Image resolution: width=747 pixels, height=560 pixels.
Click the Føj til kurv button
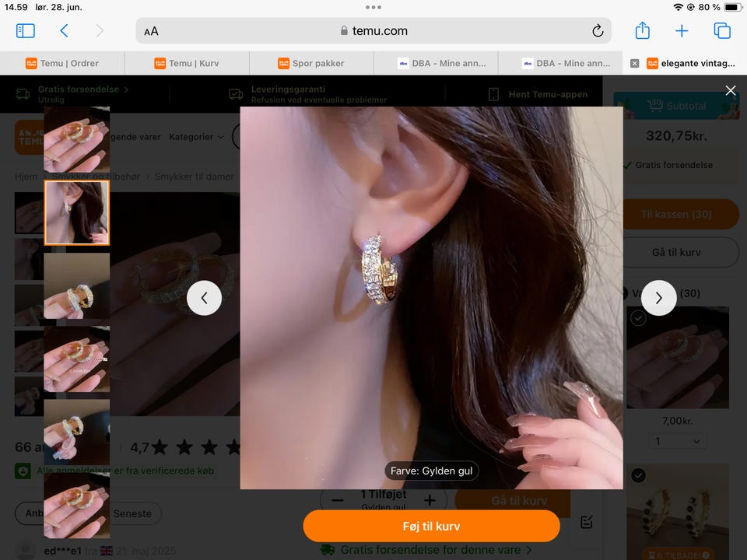(x=431, y=527)
